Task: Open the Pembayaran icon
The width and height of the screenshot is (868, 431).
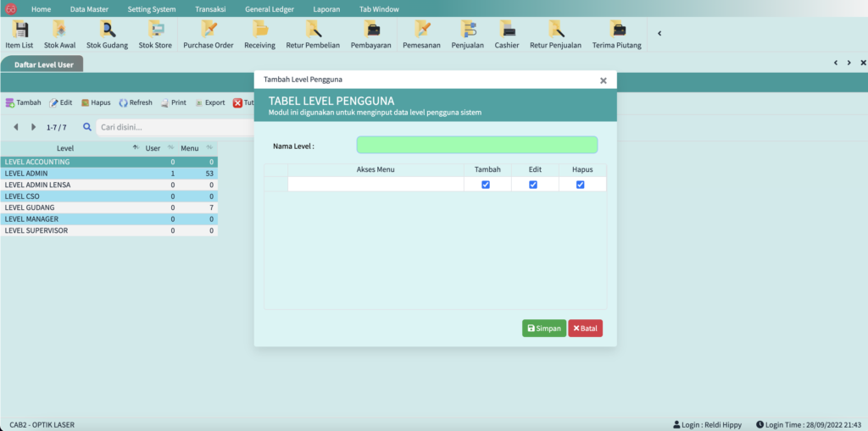Action: [370, 35]
